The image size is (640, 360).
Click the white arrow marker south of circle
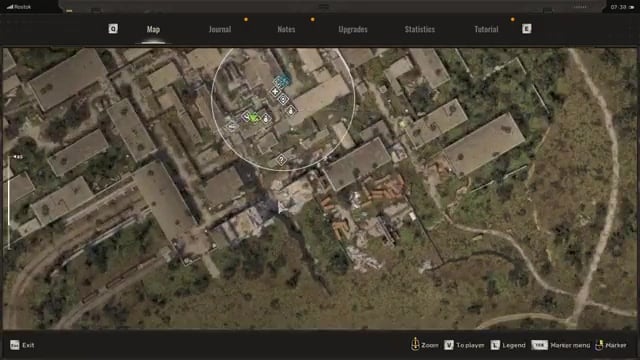pos(281,207)
